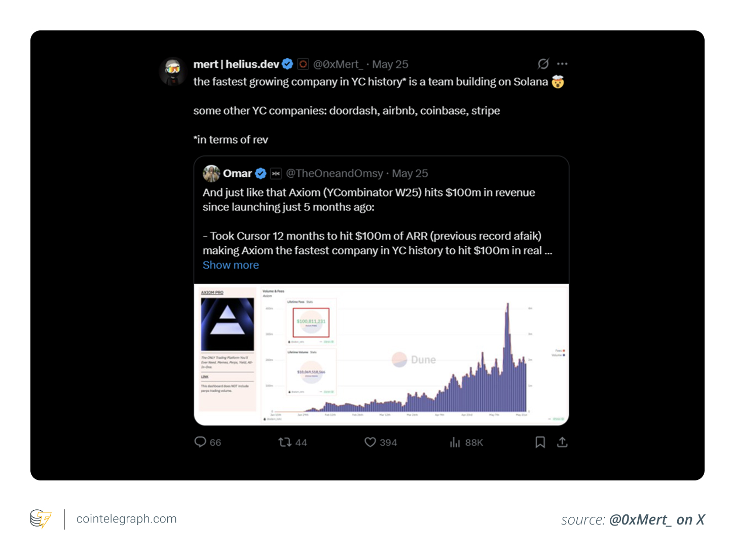The width and height of the screenshot is (735, 560).
Task: Visit the cointelegraph.com link
Action: click(126, 519)
